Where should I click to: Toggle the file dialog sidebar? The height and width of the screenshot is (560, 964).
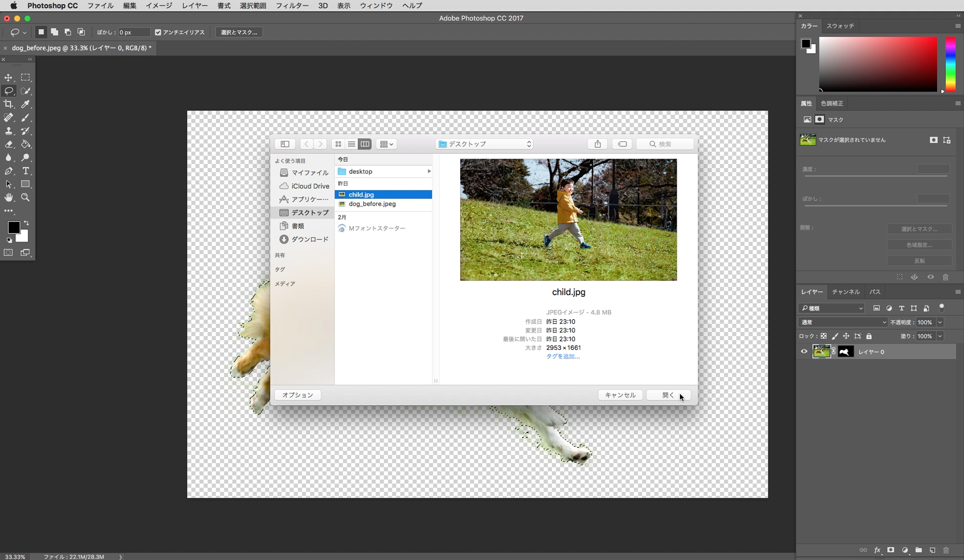pyautogui.click(x=285, y=144)
